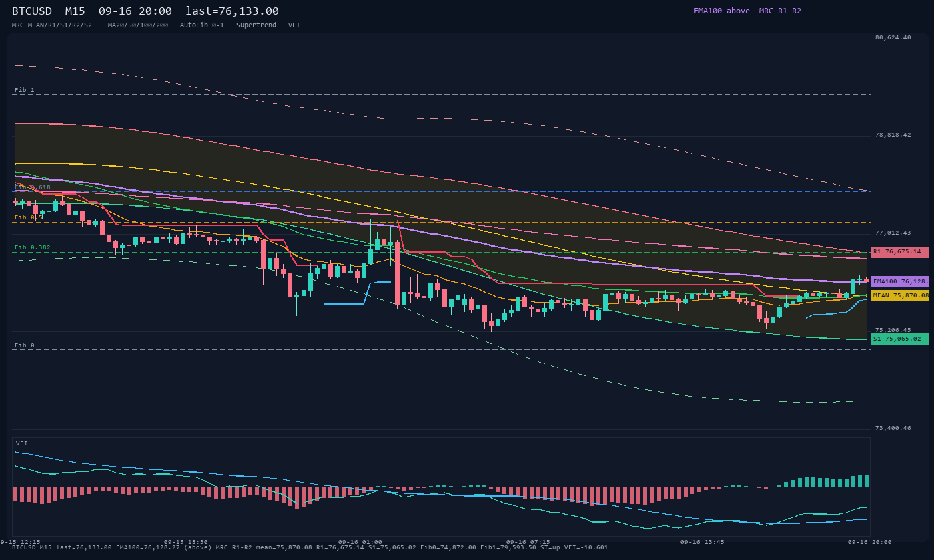Click EMA100=76,128.27 in the bottom status line
The width and height of the screenshot is (934, 560).
coord(148,547)
